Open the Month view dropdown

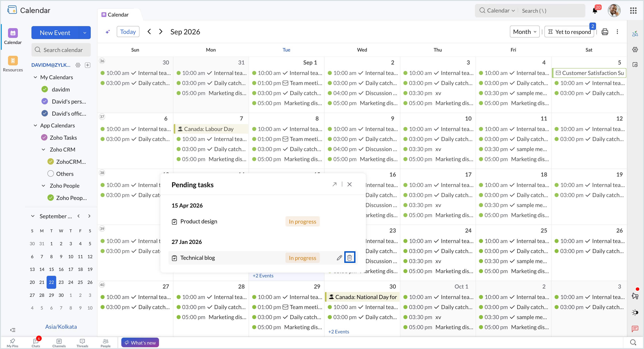pyautogui.click(x=524, y=32)
